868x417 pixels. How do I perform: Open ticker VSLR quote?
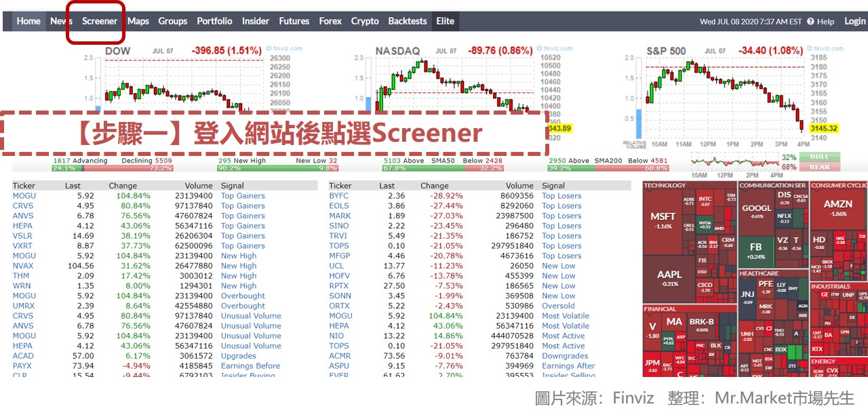[x=23, y=236]
